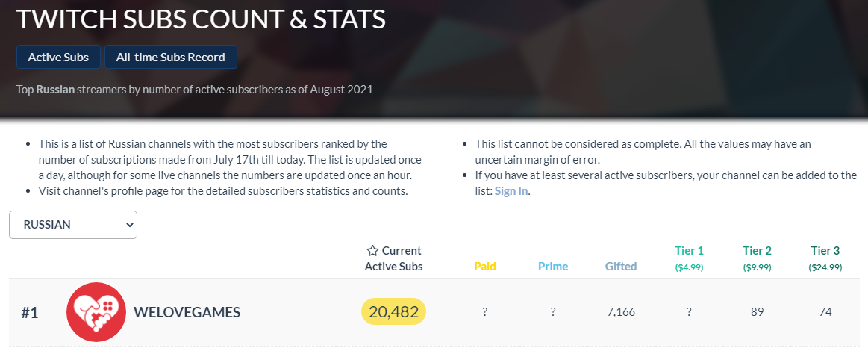Follow the Sign In link
Viewport: 868px width, 348px height.
pos(511,190)
